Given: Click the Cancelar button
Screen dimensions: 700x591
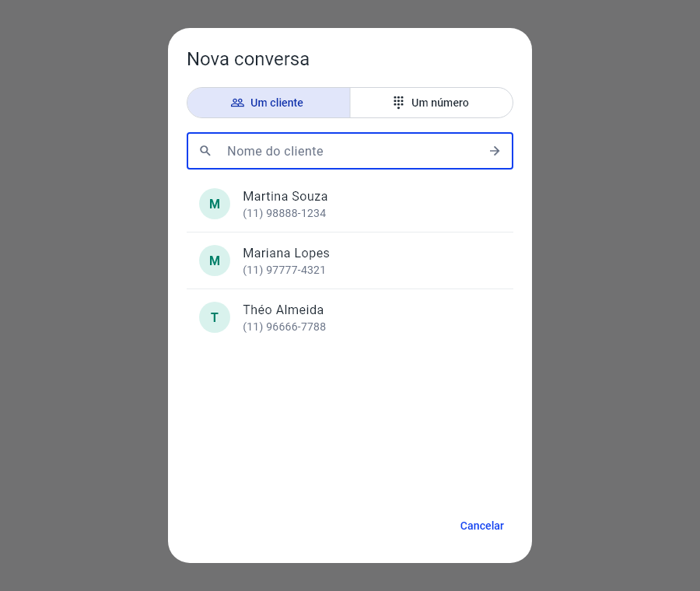Looking at the screenshot, I should coord(481,526).
